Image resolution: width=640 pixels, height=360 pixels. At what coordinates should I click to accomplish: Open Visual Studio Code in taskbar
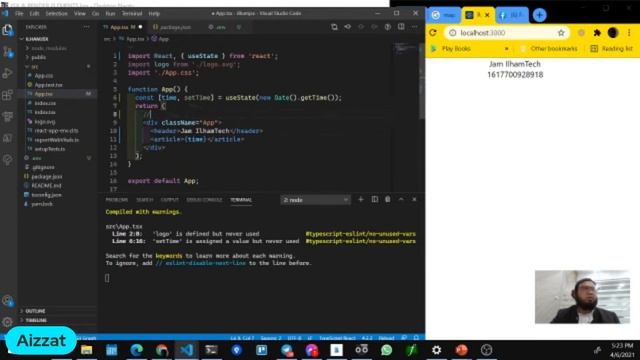pyautogui.click(x=187, y=350)
